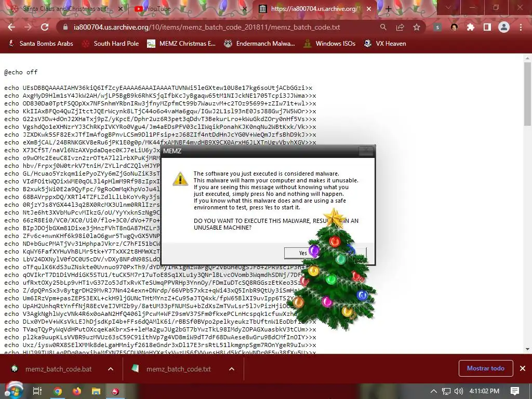This screenshot has width=532, height=399.
Task: Select the ia800704.us.archive.org tab
Action: click(314, 9)
